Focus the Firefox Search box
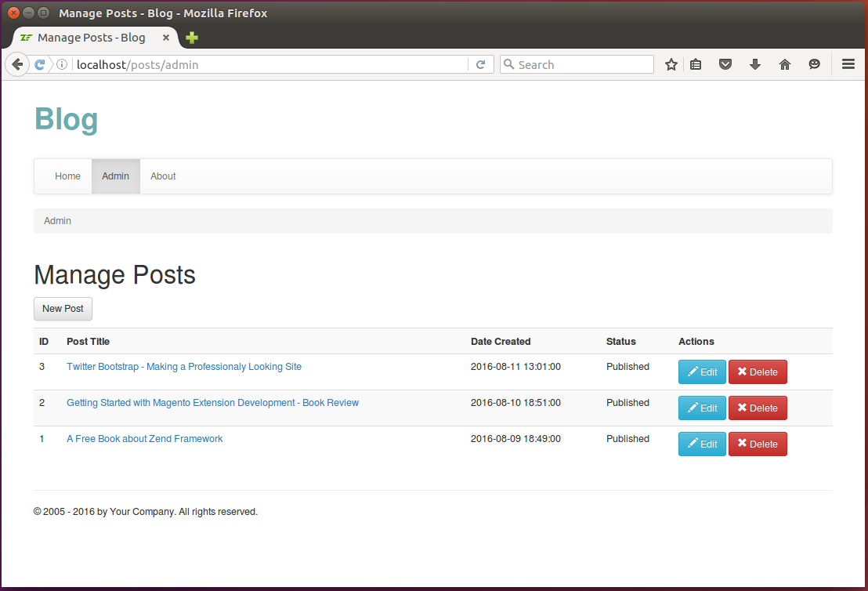The width and height of the screenshot is (868, 591). coord(577,64)
